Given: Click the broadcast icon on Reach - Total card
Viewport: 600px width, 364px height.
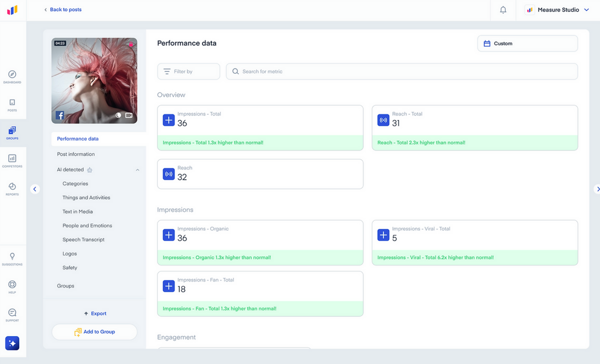Looking at the screenshot, I should point(383,120).
